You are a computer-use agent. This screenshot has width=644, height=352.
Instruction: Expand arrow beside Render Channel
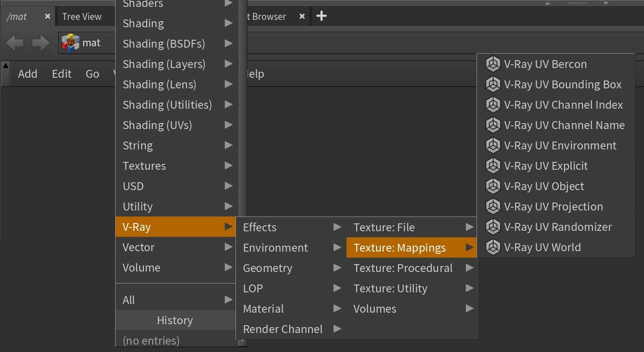tap(337, 328)
